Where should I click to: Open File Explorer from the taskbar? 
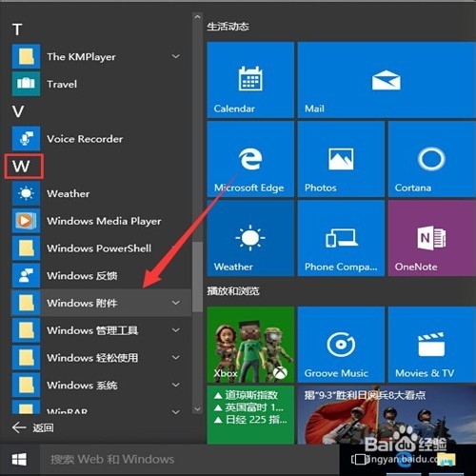tap(447, 459)
